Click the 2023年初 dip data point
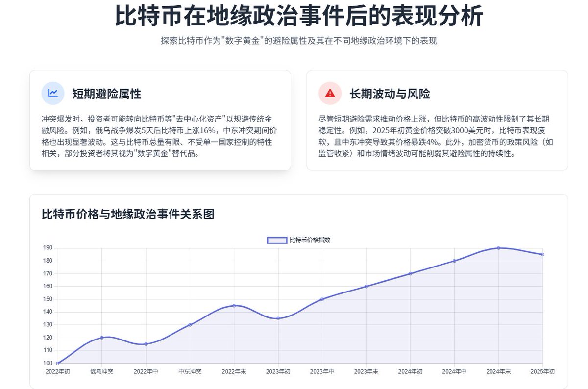This screenshot has width=588, height=389. pyautogui.click(x=278, y=318)
